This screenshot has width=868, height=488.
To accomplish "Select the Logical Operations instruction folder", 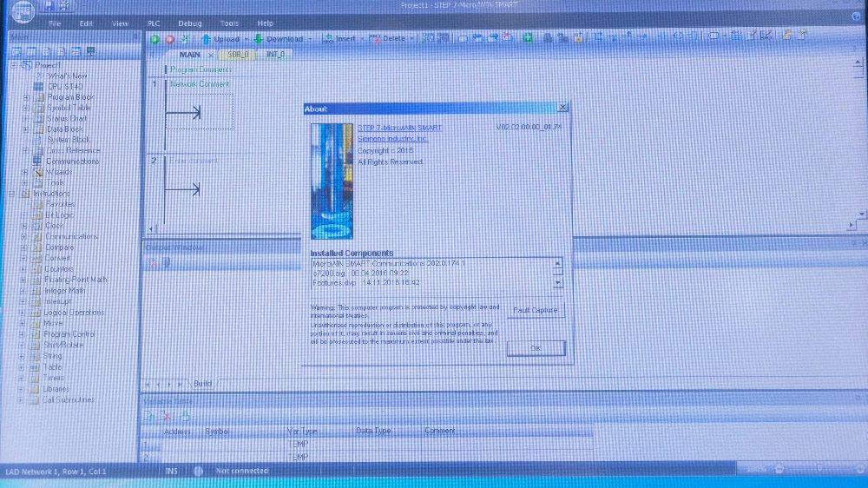I will click(74, 312).
